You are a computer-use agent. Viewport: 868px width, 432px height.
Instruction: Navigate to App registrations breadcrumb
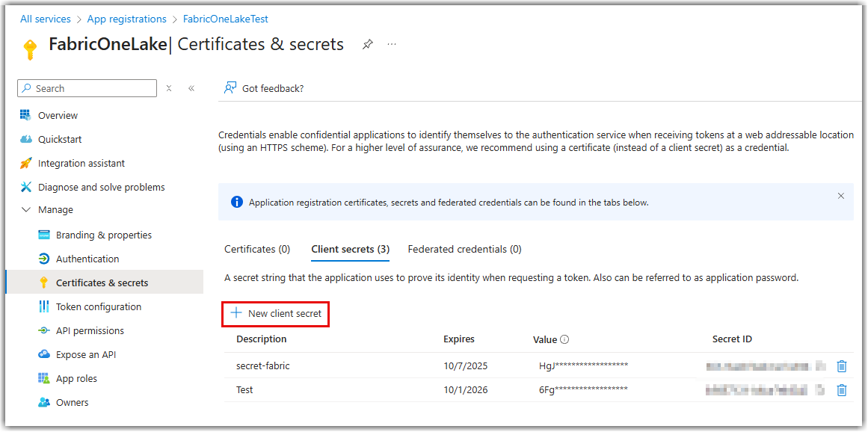126,19
